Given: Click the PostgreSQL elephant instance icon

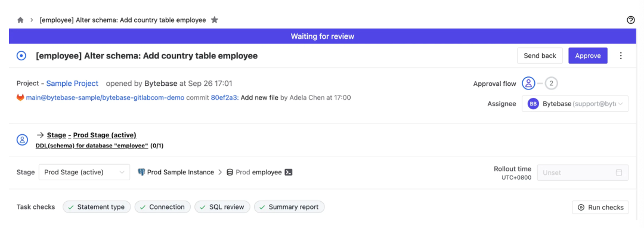Looking at the screenshot, I should [142, 172].
